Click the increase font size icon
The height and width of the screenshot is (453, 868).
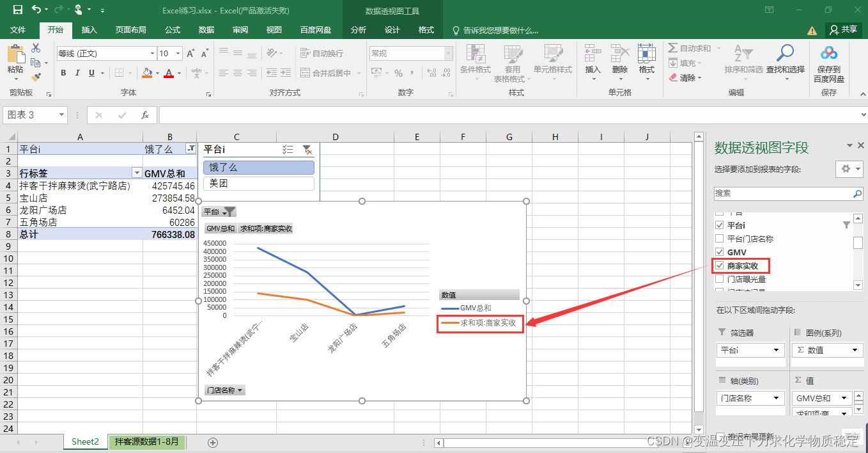click(190, 54)
